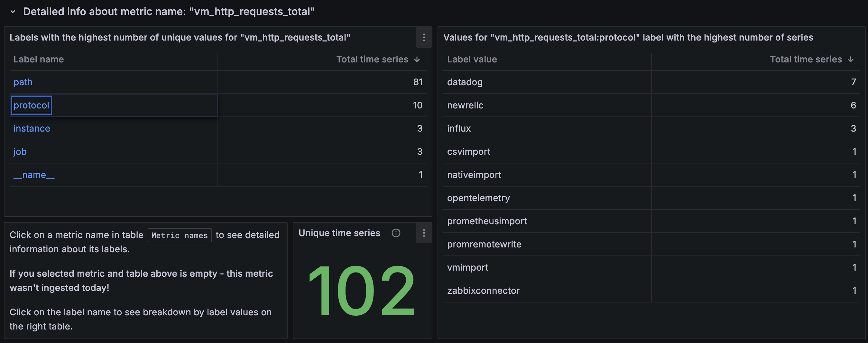The height and width of the screenshot is (343, 868).
Task: Open the path label link
Action: [x=23, y=82]
